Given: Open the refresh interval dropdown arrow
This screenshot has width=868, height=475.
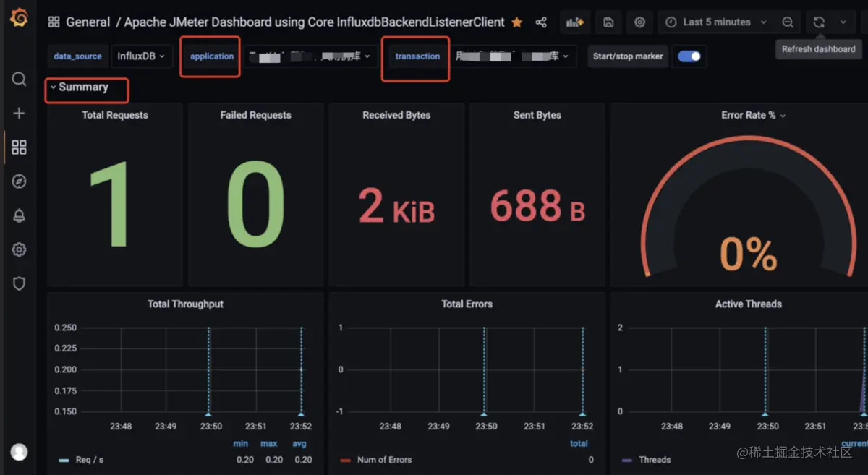Looking at the screenshot, I should 843,22.
